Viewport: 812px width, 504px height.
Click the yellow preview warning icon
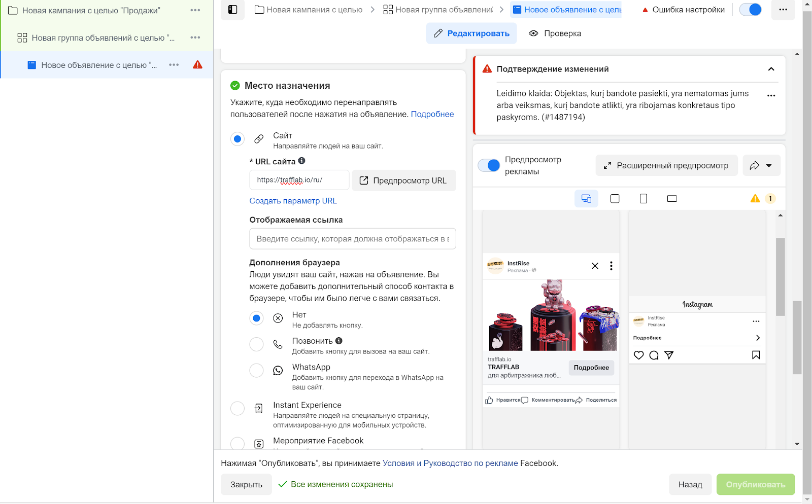coord(755,199)
